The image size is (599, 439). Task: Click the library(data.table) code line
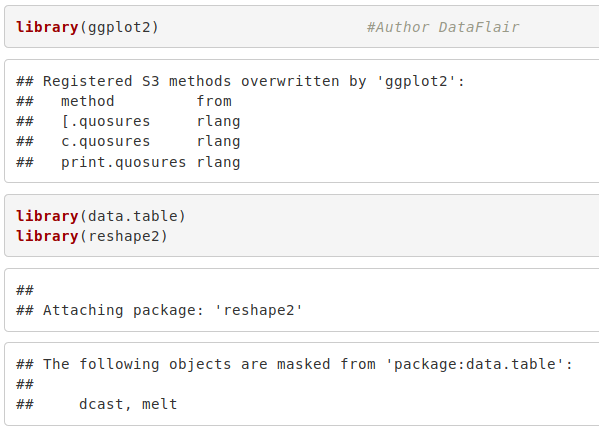click(x=101, y=216)
